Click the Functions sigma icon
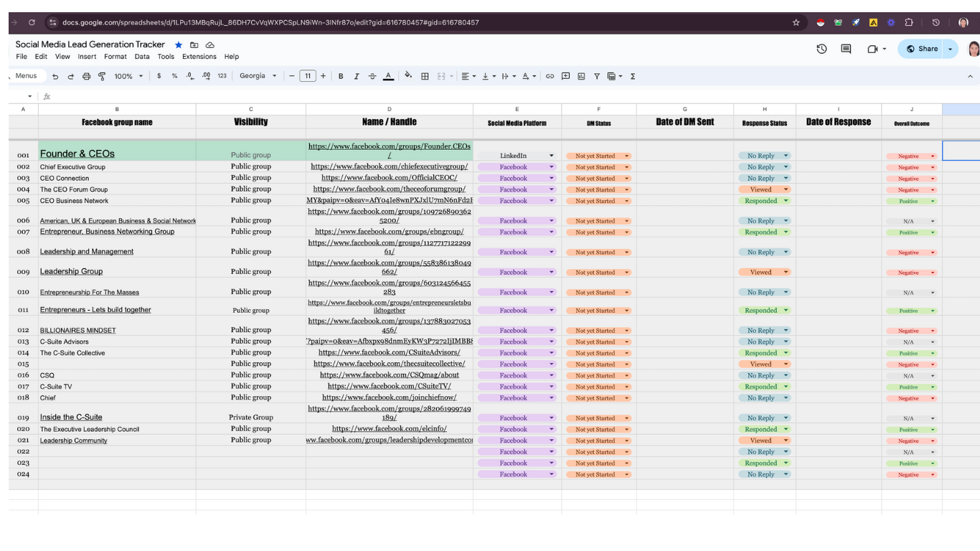980x551 pixels. (x=633, y=76)
